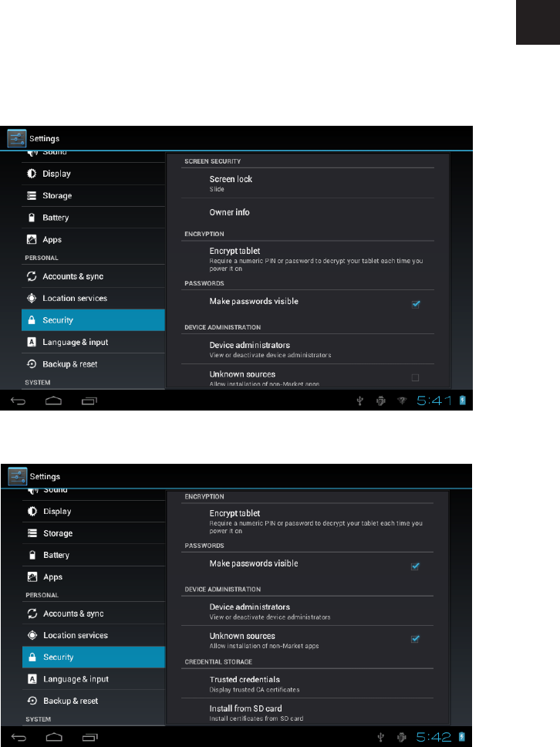Open Recent apps icon on 5:41 screen

[89, 401]
